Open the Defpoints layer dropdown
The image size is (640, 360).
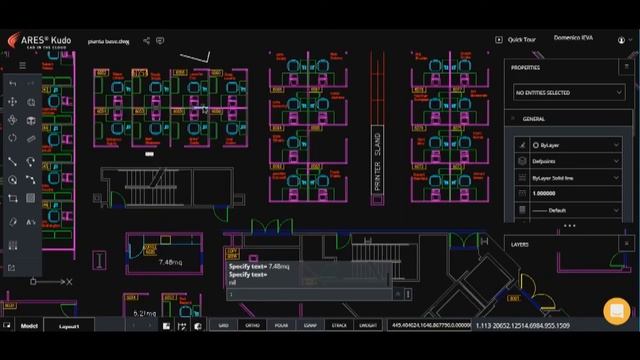(575, 161)
